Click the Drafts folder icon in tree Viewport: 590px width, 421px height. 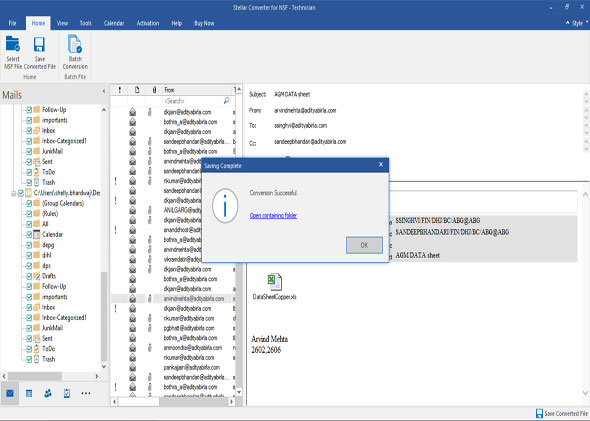click(x=36, y=276)
